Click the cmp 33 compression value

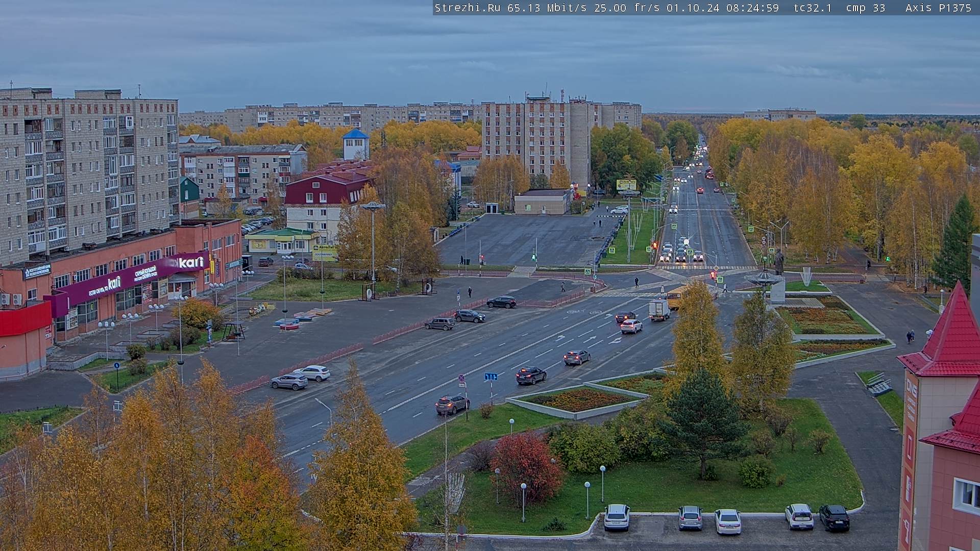pyautogui.click(x=866, y=8)
